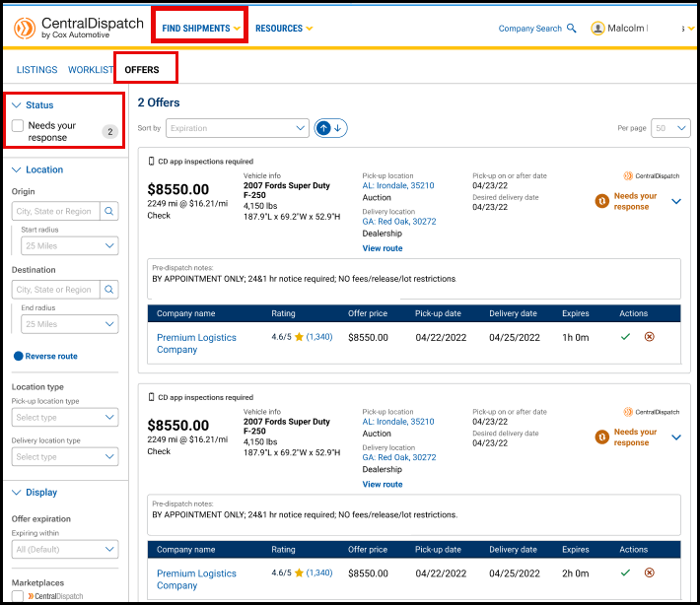Viewport: 700px width, 605px height.
Task: Click View route in first offer
Action: pos(383,248)
